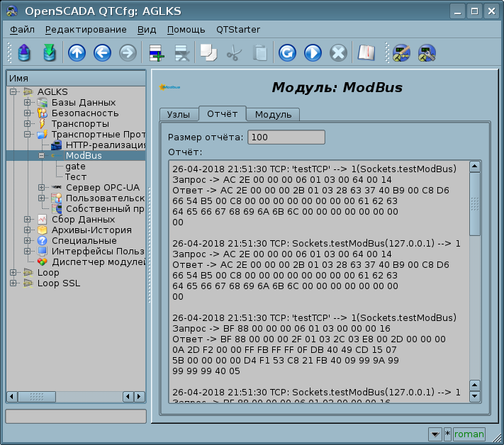The width and height of the screenshot is (504, 445).
Task: Click the Load from DB toolbar icon
Action: click(24, 53)
